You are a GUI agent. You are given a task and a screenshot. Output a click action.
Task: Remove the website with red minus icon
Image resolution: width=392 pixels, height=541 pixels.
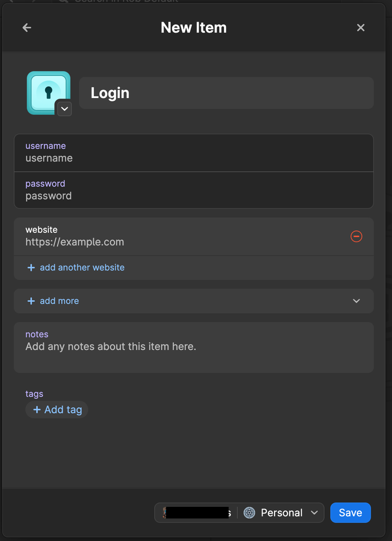click(356, 236)
